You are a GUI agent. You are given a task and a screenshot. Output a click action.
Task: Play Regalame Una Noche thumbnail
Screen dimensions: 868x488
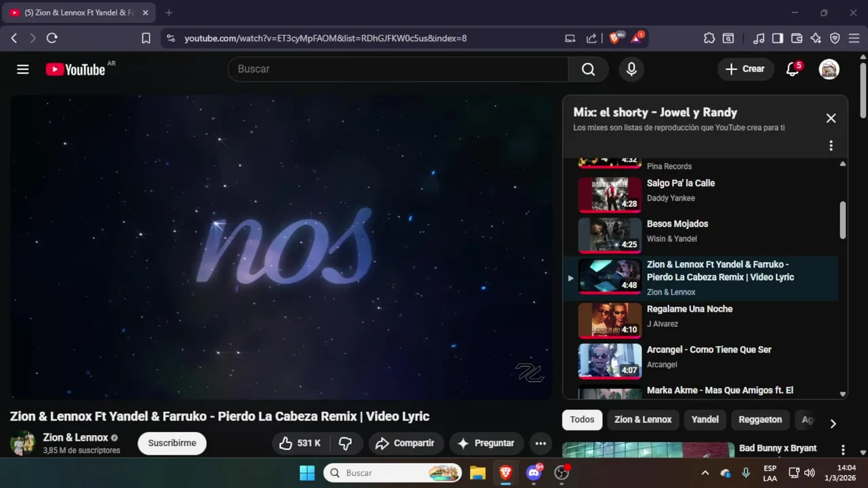click(610, 321)
